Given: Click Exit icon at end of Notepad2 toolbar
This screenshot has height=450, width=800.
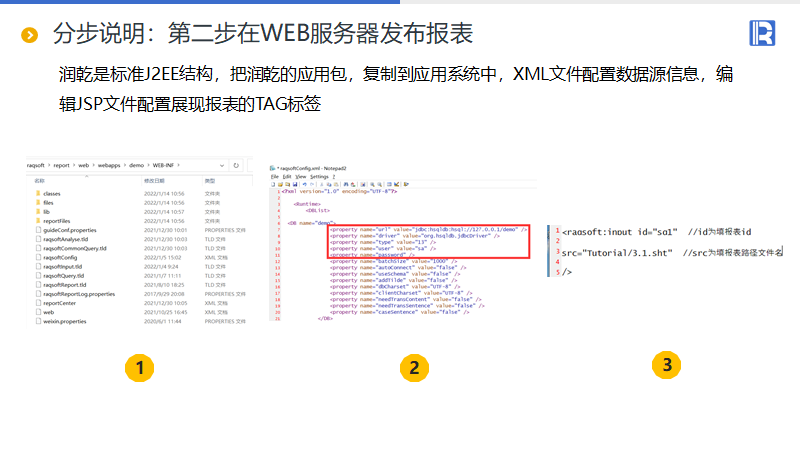Looking at the screenshot, I should (x=406, y=184).
